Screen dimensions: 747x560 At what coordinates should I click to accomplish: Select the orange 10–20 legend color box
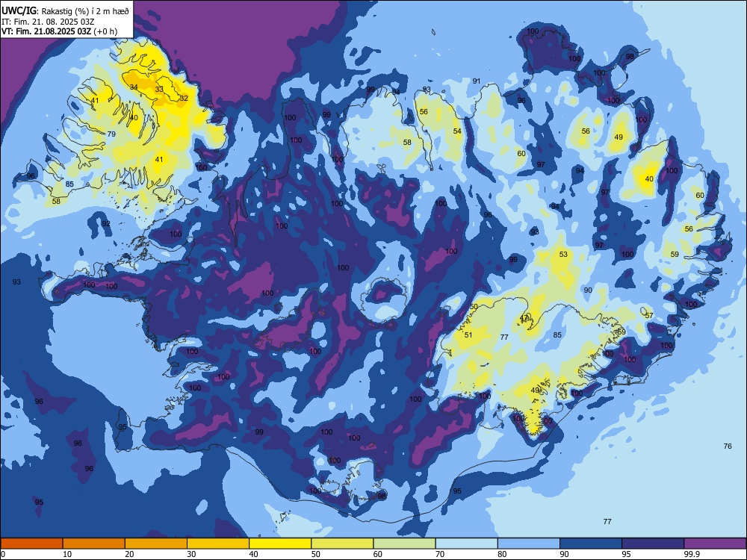point(94,544)
